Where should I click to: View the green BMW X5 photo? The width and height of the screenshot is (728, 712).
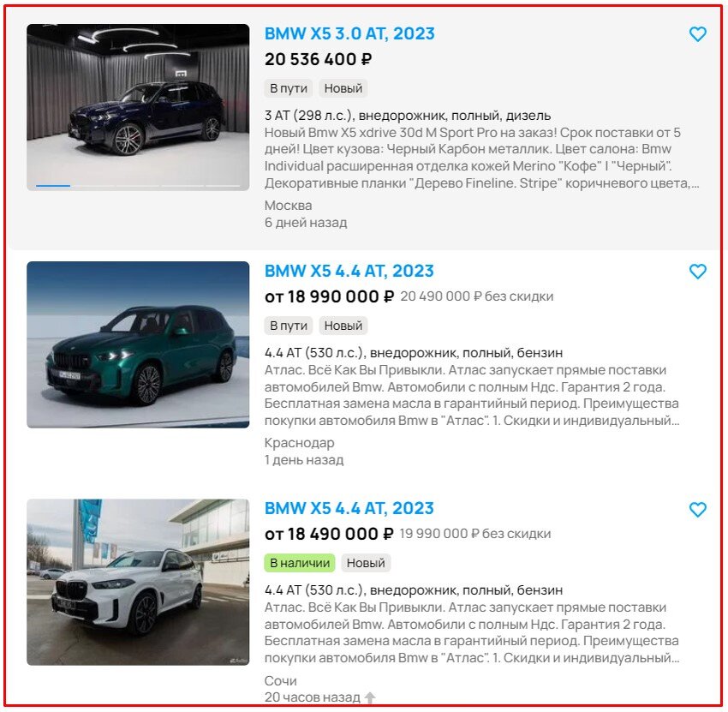point(138,344)
